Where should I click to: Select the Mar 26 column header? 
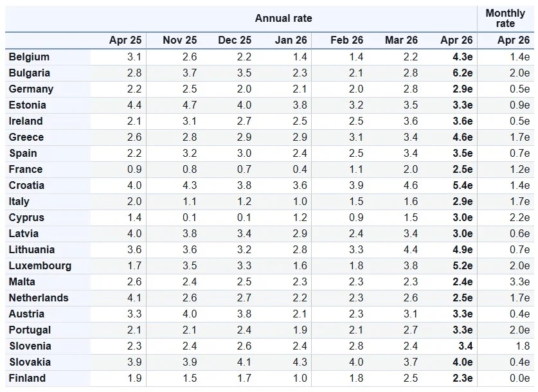(x=401, y=40)
